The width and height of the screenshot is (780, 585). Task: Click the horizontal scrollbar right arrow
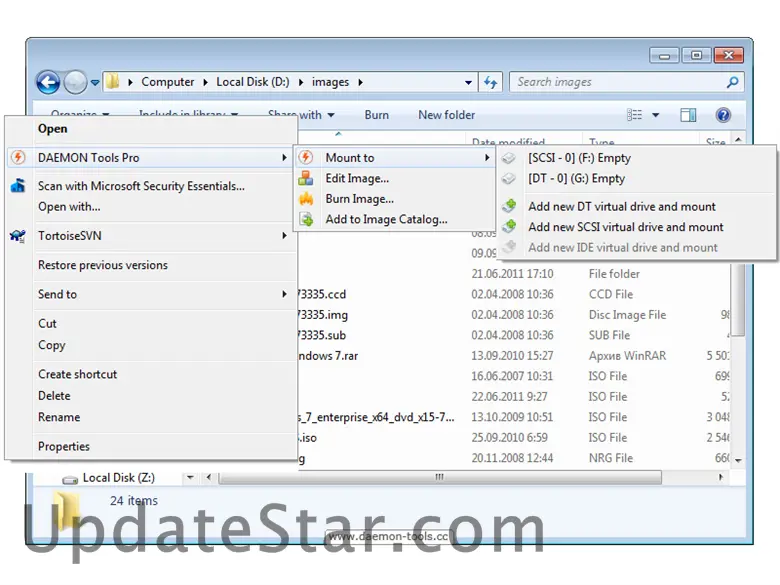(720, 478)
